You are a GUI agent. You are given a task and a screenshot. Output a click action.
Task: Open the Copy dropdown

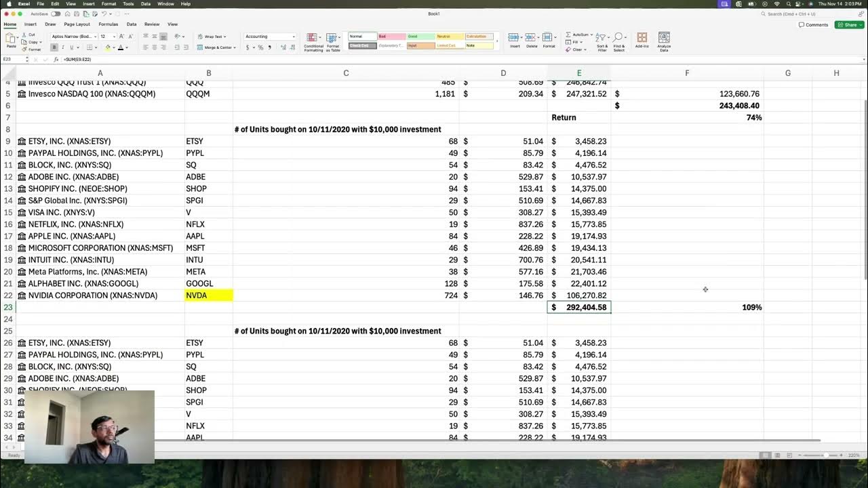pos(39,42)
